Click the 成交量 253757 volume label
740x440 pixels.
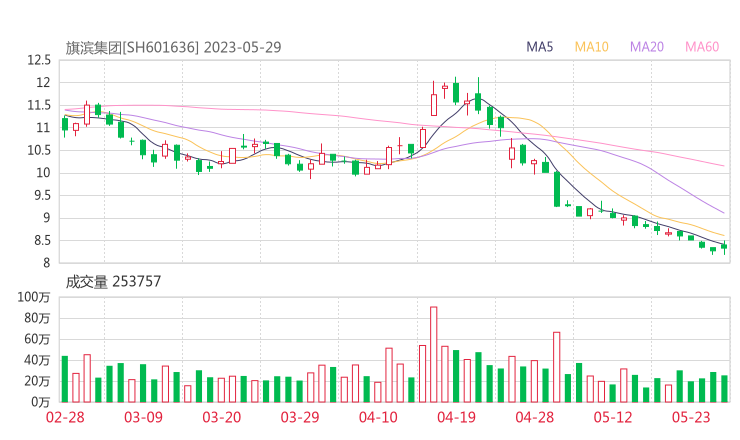[113, 282]
